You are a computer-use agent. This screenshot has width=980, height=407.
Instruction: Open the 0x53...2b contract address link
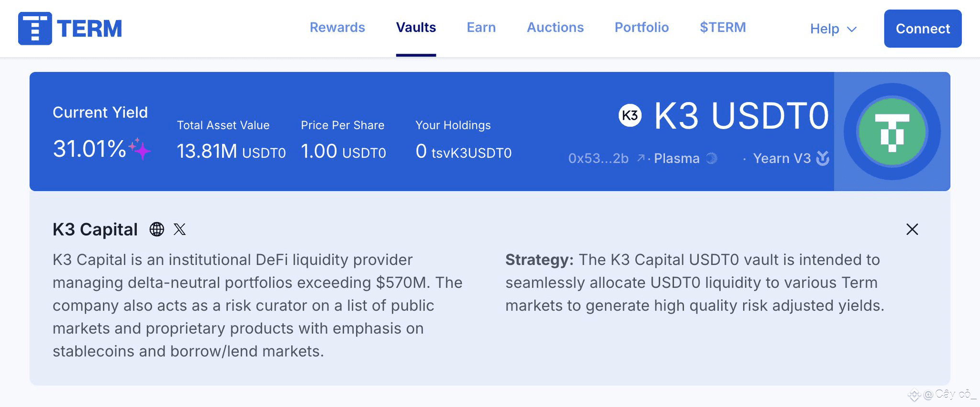tap(598, 158)
